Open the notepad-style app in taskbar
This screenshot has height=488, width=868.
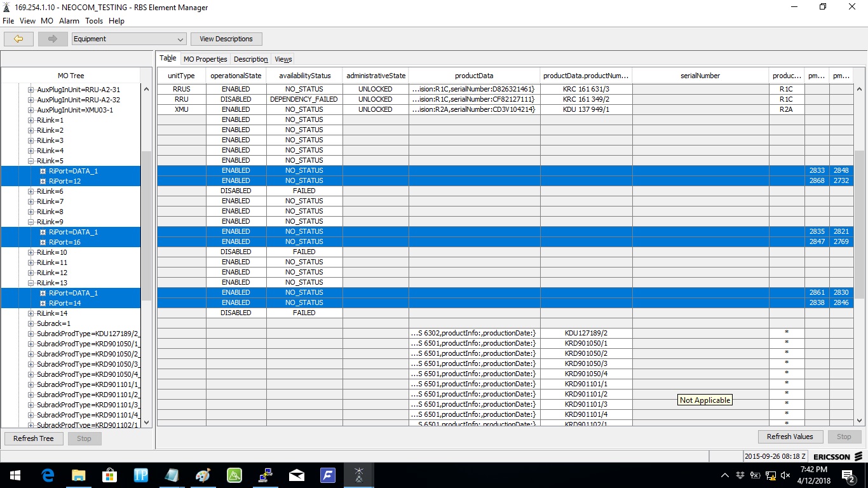pyautogui.click(x=172, y=475)
